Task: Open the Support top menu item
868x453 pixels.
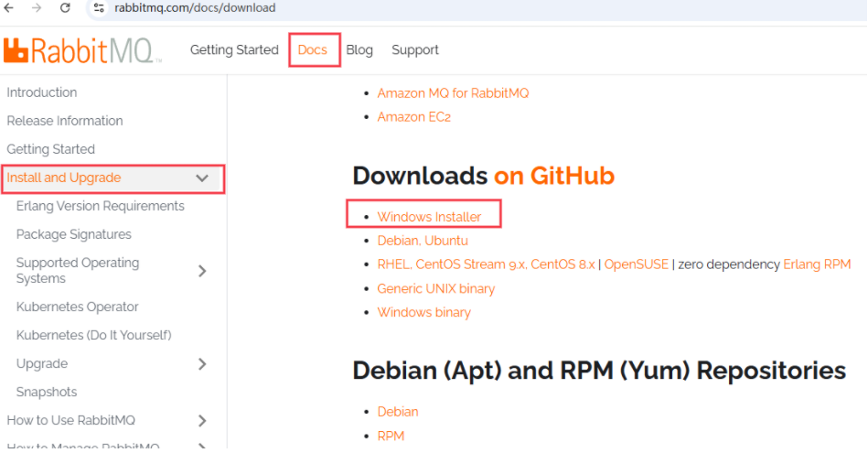Action: [415, 49]
